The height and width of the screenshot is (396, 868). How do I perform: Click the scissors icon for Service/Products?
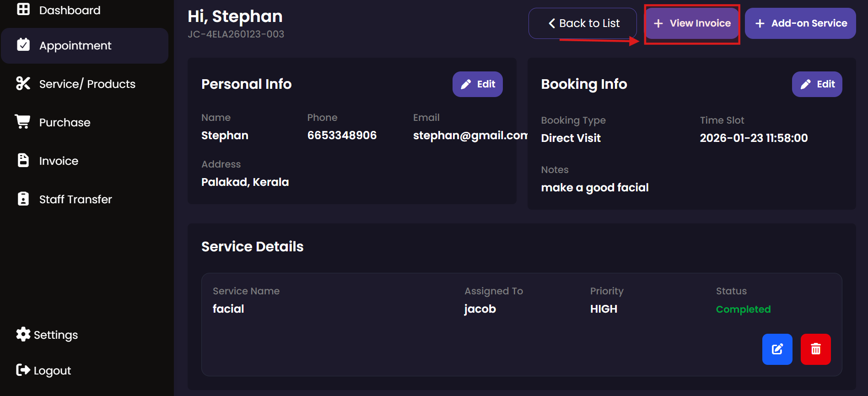[23, 83]
